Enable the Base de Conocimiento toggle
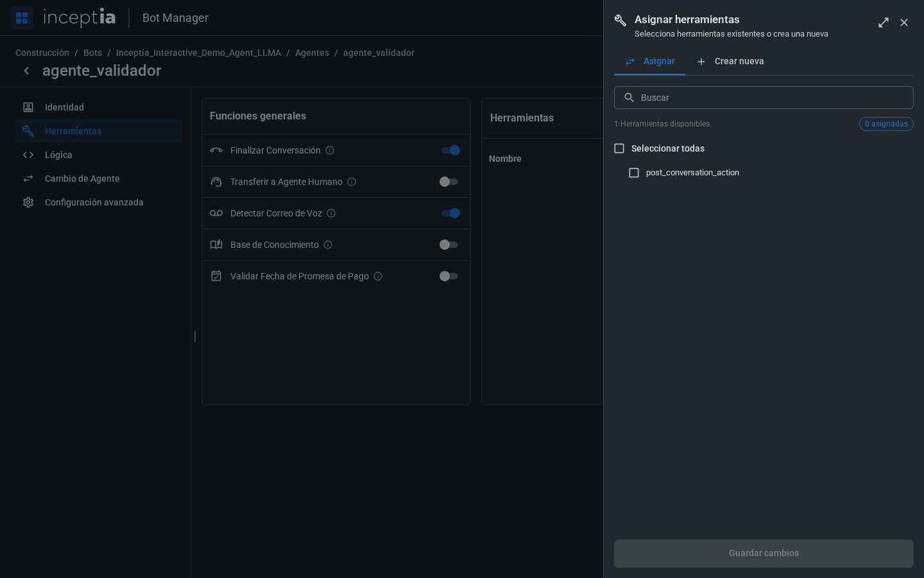Image resolution: width=924 pixels, height=578 pixels. (449, 245)
